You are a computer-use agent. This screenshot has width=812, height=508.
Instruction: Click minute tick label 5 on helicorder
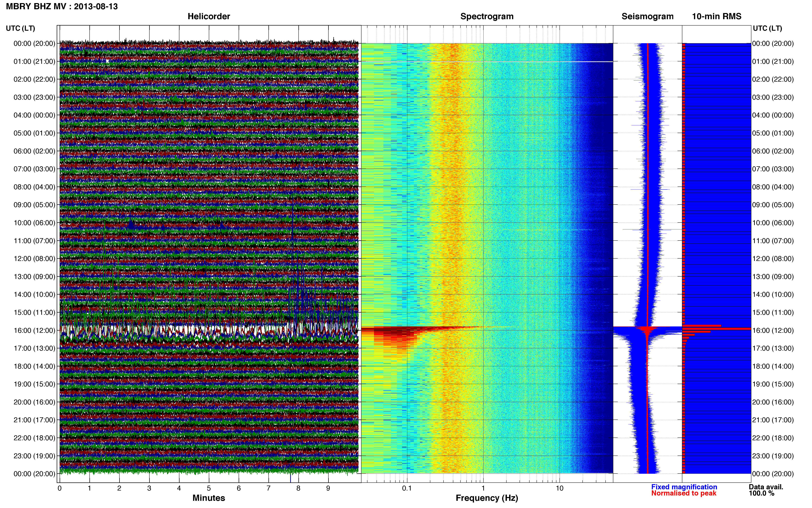tap(209, 488)
